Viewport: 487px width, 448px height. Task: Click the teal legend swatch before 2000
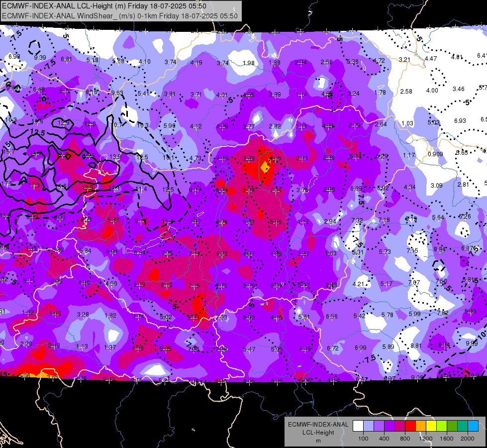coord(463,426)
